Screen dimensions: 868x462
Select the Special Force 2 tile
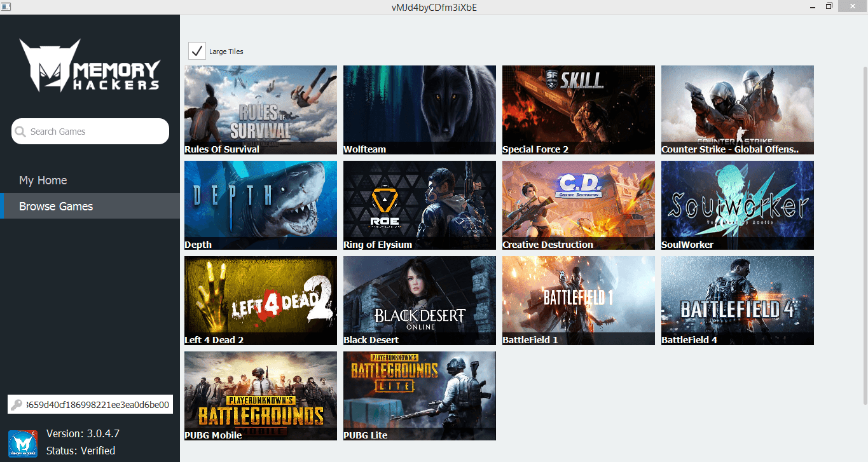coord(579,110)
